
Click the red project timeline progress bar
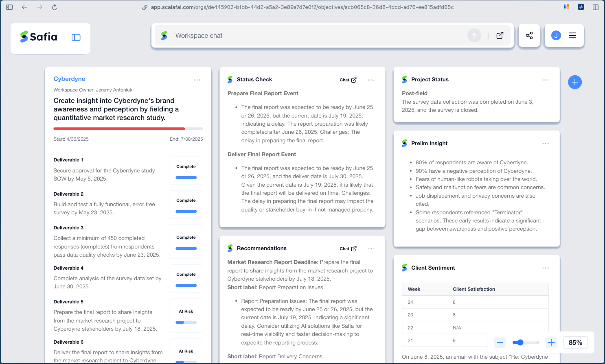coord(119,129)
